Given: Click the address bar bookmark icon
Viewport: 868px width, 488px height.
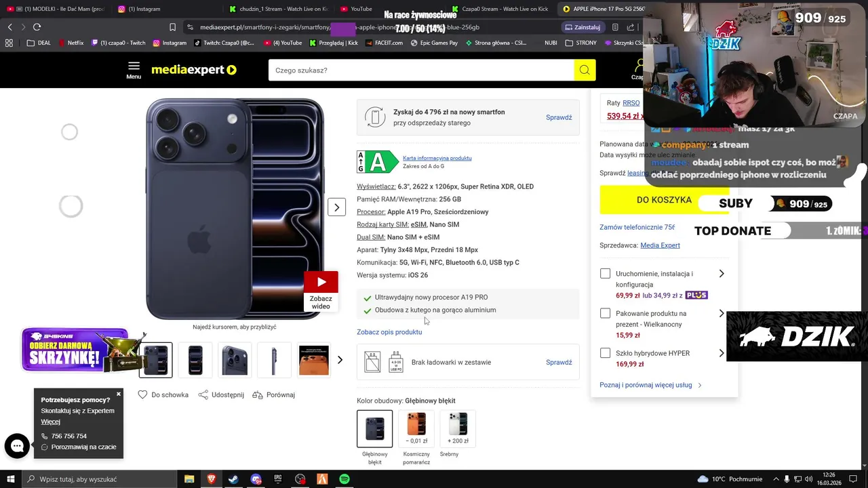Looking at the screenshot, I should (x=172, y=27).
